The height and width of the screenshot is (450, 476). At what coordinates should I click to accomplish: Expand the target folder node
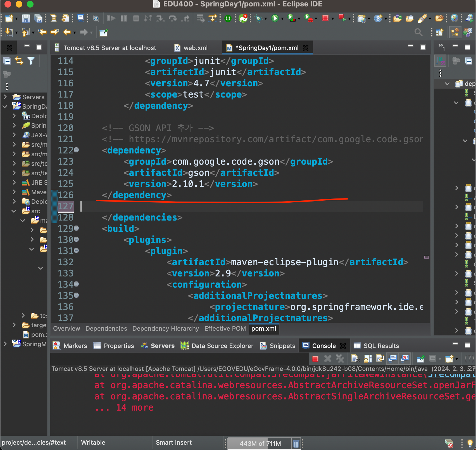pos(14,325)
